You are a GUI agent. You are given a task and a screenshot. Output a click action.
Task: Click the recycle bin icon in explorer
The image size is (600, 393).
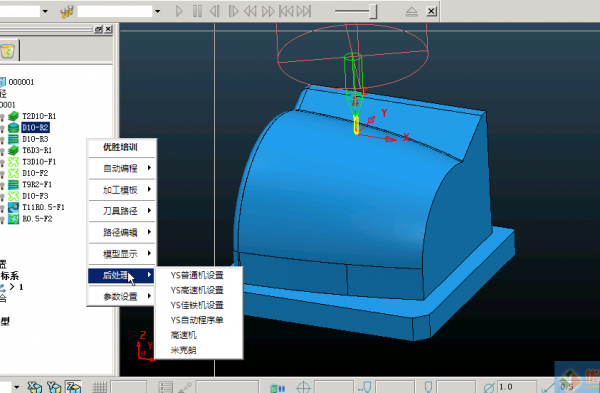pyautogui.click(x=8, y=51)
